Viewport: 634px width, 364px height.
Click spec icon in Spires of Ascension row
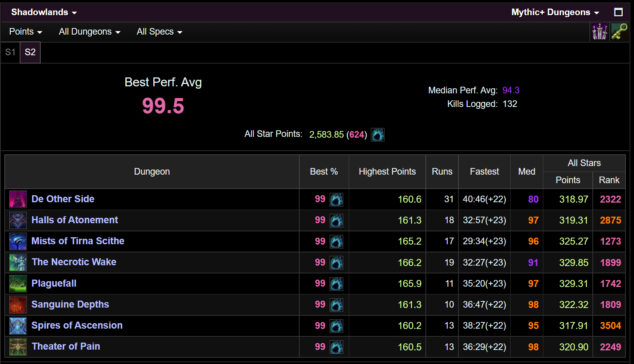click(336, 326)
